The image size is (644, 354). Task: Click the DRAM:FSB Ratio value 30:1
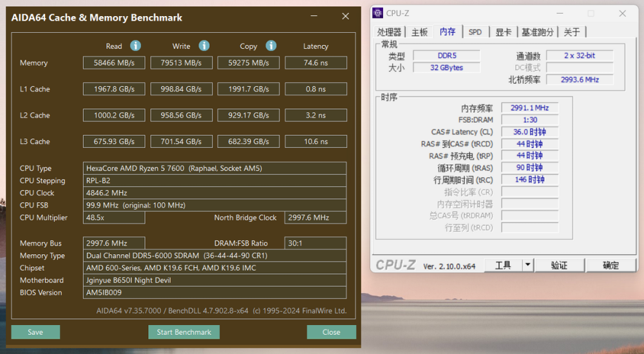(x=316, y=243)
